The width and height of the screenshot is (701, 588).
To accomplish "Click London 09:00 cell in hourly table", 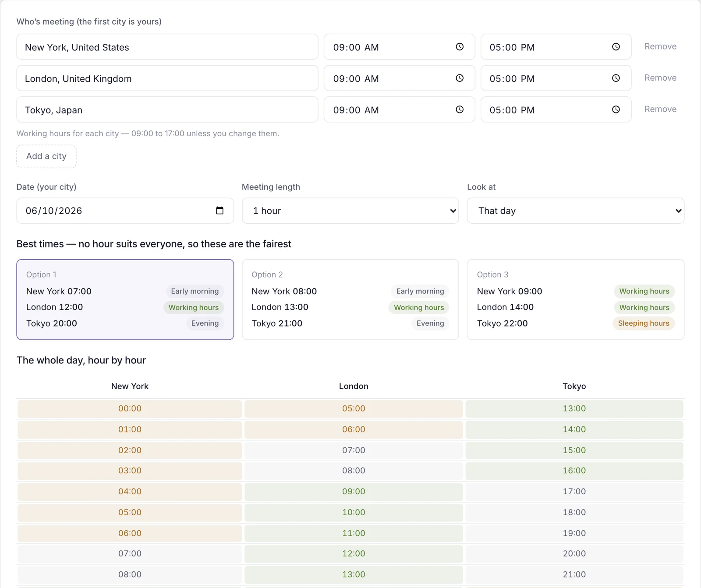I will [354, 492].
